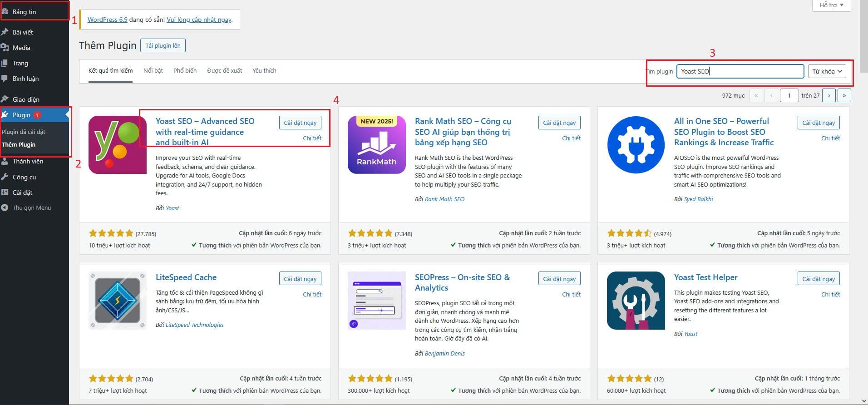Switch to the Yêu thích tab

264,71
